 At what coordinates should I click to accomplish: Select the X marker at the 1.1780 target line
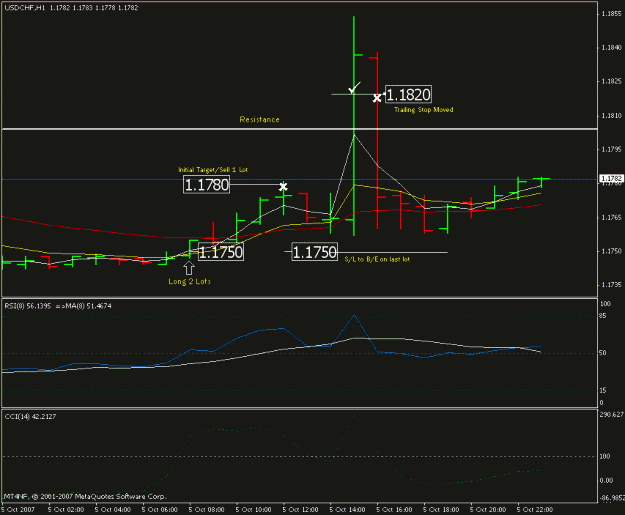(x=283, y=187)
